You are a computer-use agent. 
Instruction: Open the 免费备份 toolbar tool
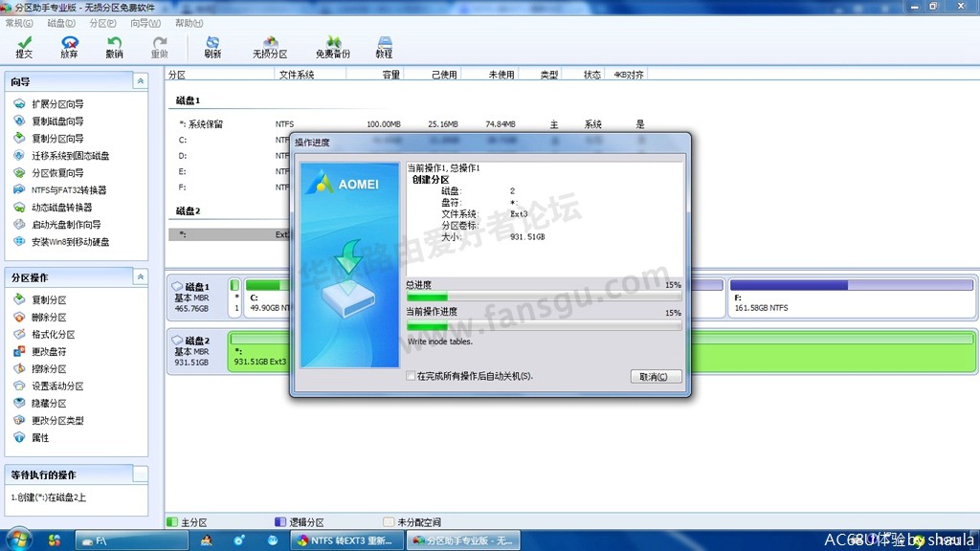tap(332, 47)
